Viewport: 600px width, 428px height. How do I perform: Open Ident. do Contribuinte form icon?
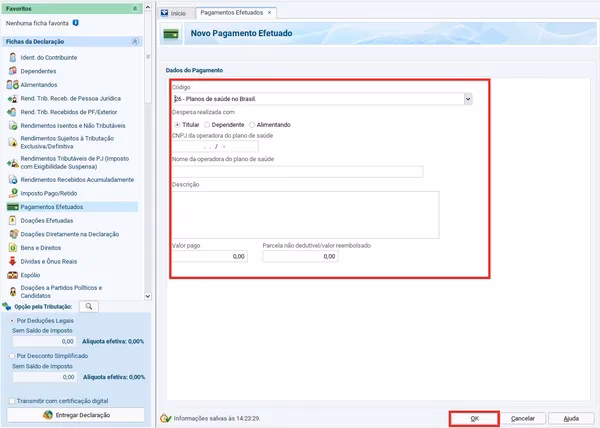[x=12, y=58]
